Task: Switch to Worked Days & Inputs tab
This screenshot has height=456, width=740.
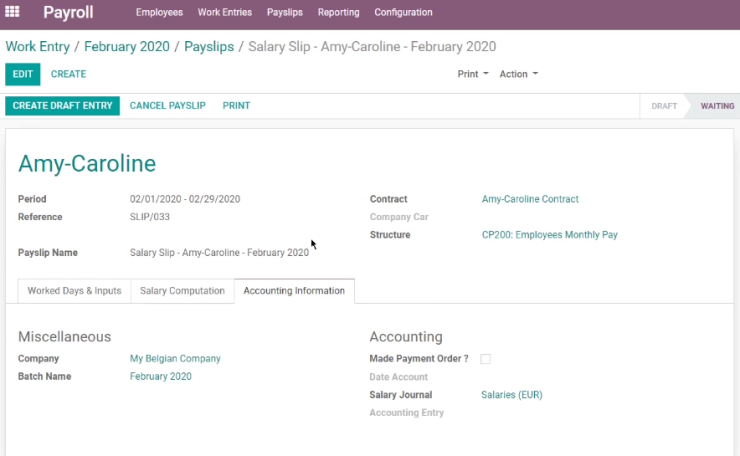Action: point(75,291)
